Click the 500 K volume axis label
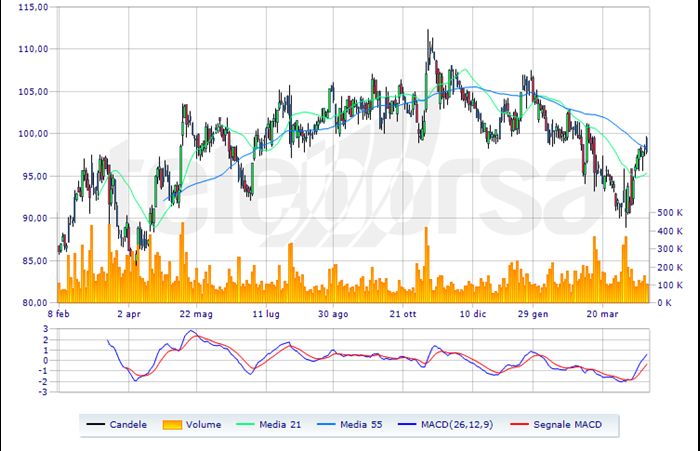 [x=670, y=213]
